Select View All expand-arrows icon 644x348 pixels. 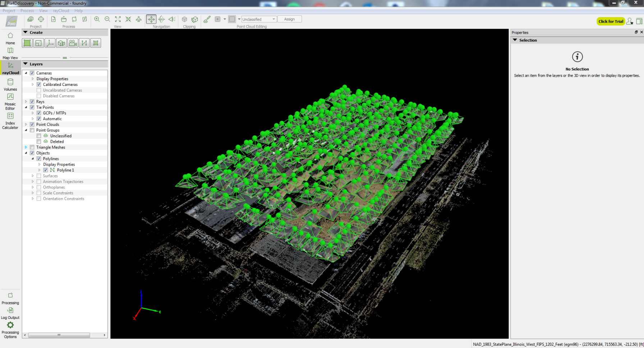tap(118, 19)
